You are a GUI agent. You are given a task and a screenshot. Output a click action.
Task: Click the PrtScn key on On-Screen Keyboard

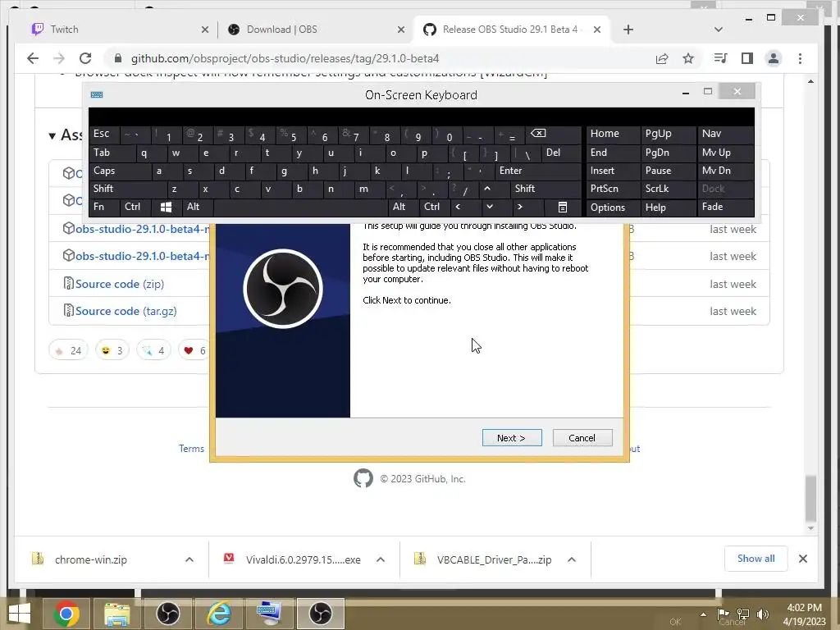613,189
